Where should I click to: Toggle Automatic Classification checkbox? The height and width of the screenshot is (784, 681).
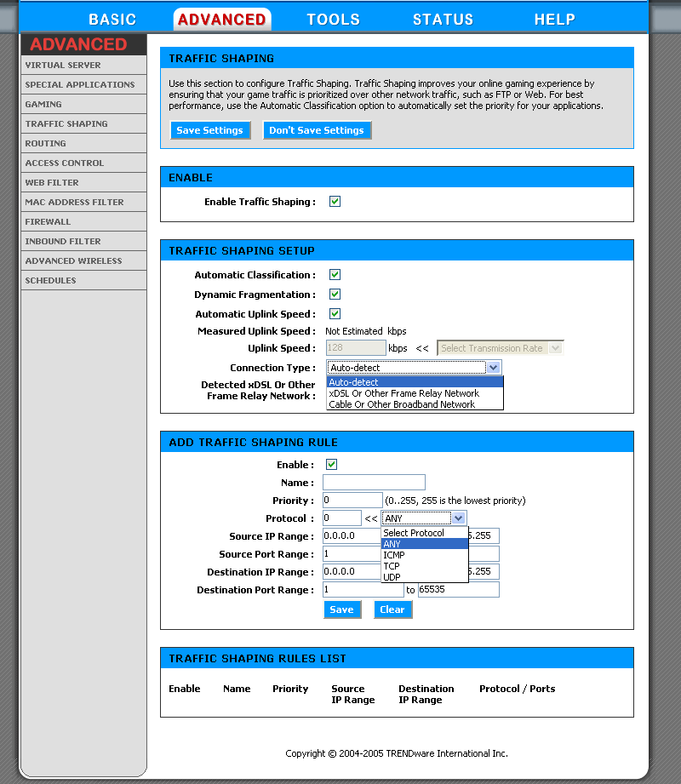pyautogui.click(x=335, y=274)
